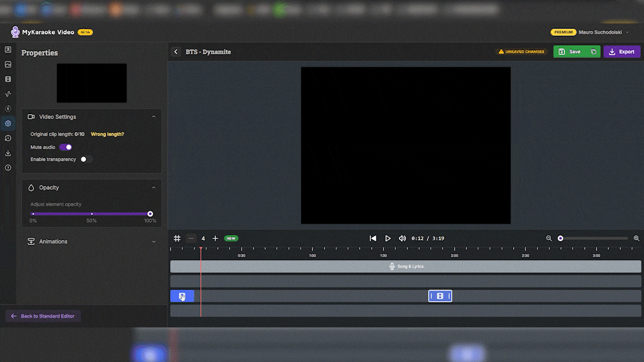
Task: Click the Original clip length: 0:10 text
Action: coord(57,134)
